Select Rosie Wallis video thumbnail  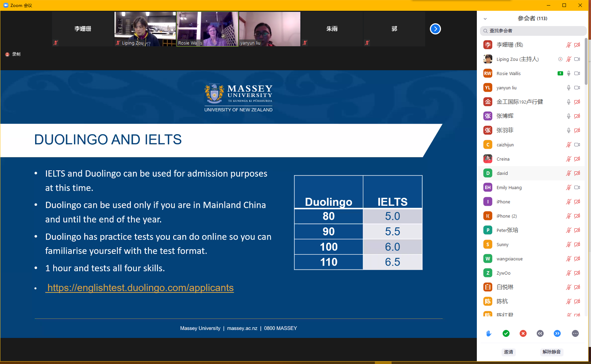(207, 29)
